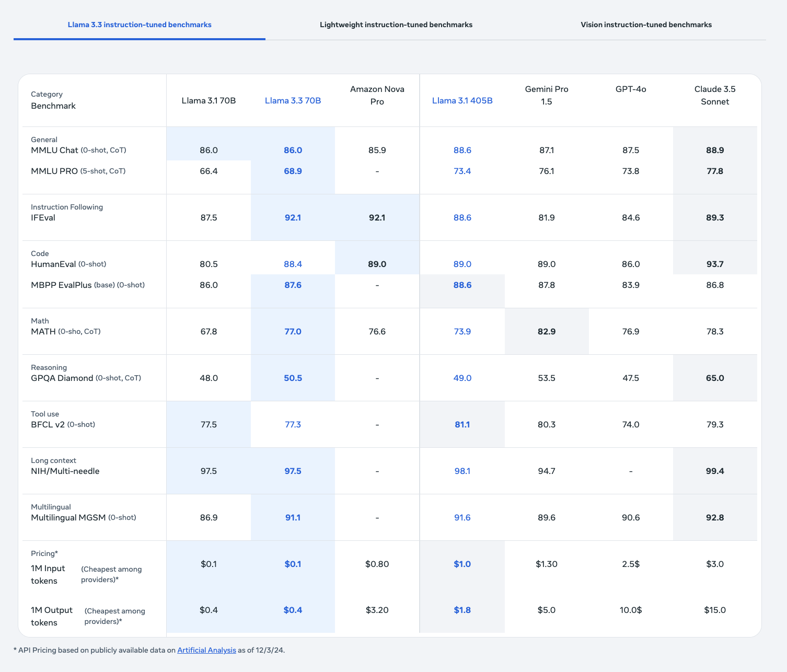Screen dimensions: 787x672
Task: Click Claude 3.5 Sonnet output price $15.0
Action: pyautogui.click(x=715, y=610)
